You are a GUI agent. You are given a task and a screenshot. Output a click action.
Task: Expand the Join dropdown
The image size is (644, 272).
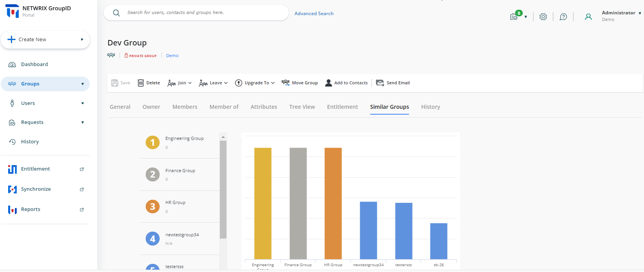pos(179,83)
